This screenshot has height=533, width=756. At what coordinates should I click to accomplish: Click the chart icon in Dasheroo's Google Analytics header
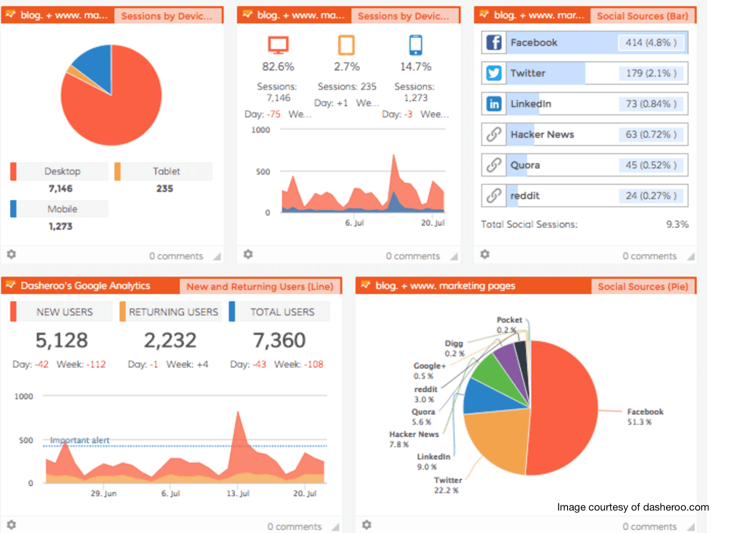(x=11, y=286)
